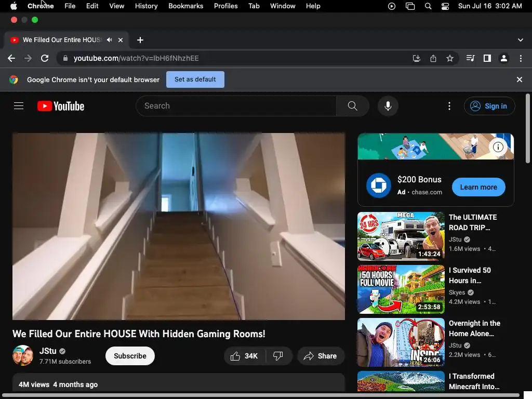Screen dimensions: 532x399
Task: Go to the YouTube home logo
Action: 61,106
